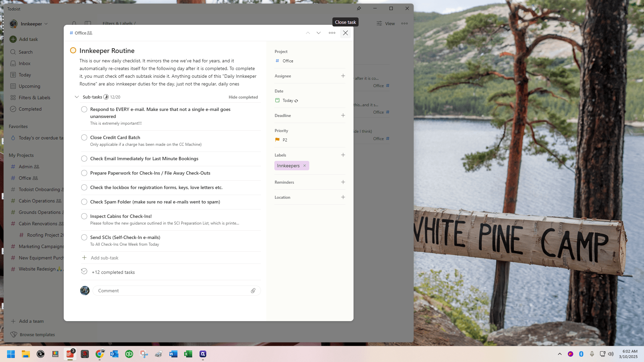Click Add a team
The height and width of the screenshot is (362, 644).
pos(27,321)
